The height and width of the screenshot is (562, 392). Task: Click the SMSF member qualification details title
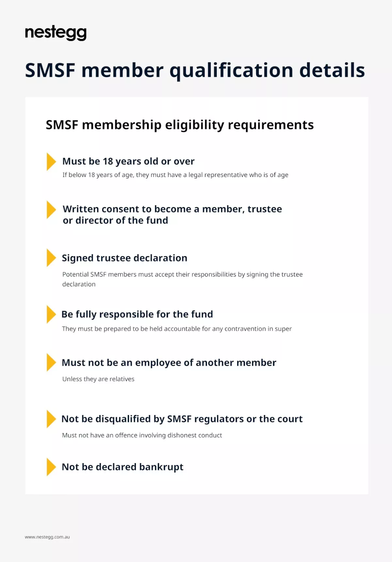pos(195,70)
